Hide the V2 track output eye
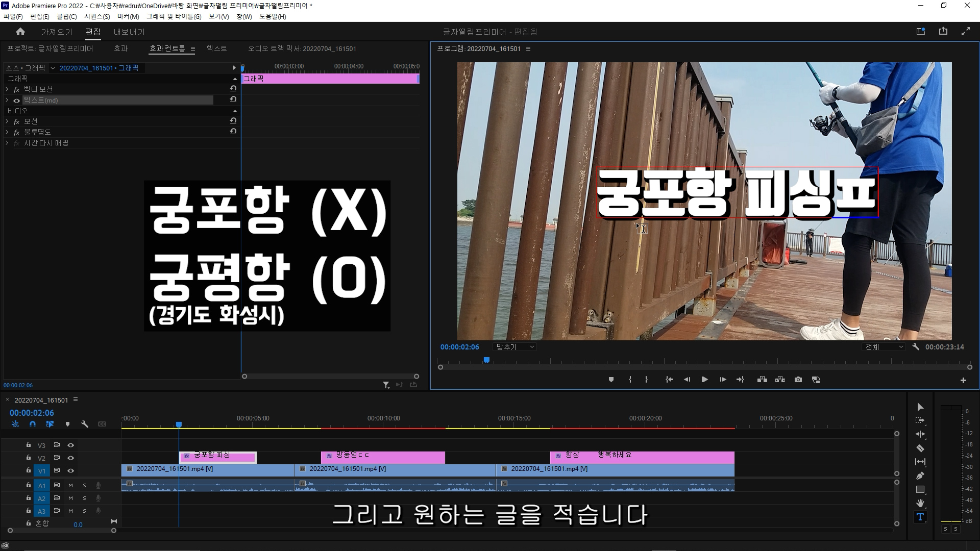The width and height of the screenshot is (980, 551). (x=71, y=458)
